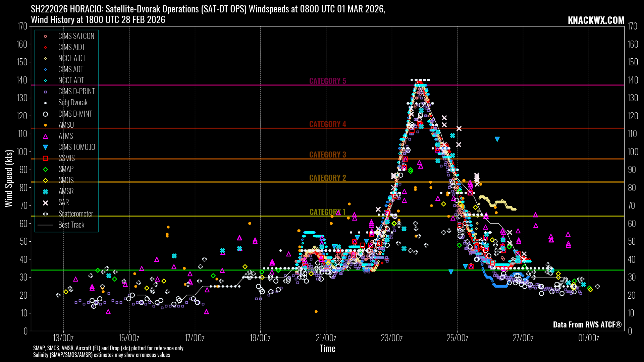Click the KNACKWX.COM watermark text
Screen dimensions: 644x362
point(596,20)
